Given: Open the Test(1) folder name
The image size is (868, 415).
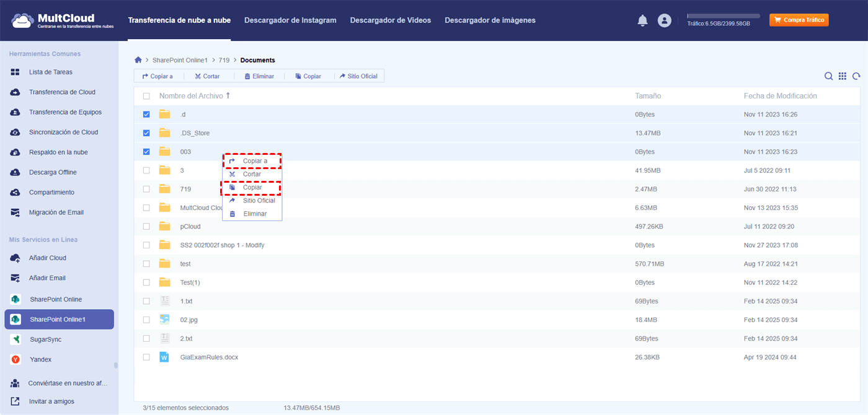Looking at the screenshot, I should click(190, 282).
